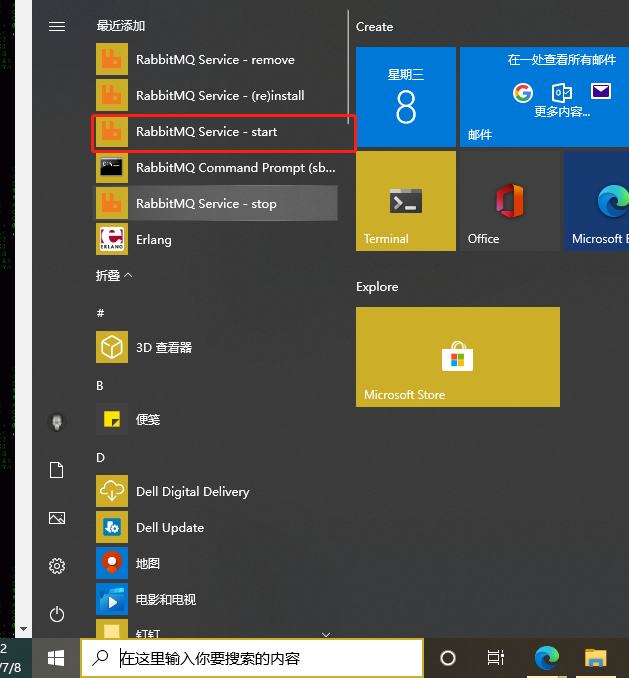
Task: Open the hamburger menu in Start
Action: pyautogui.click(x=57, y=27)
